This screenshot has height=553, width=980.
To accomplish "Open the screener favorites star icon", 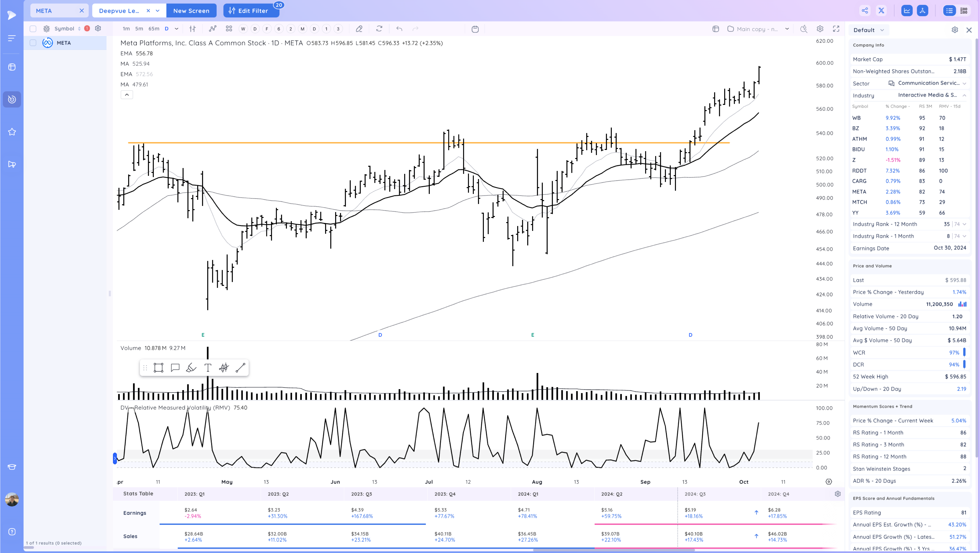I will click(x=12, y=132).
